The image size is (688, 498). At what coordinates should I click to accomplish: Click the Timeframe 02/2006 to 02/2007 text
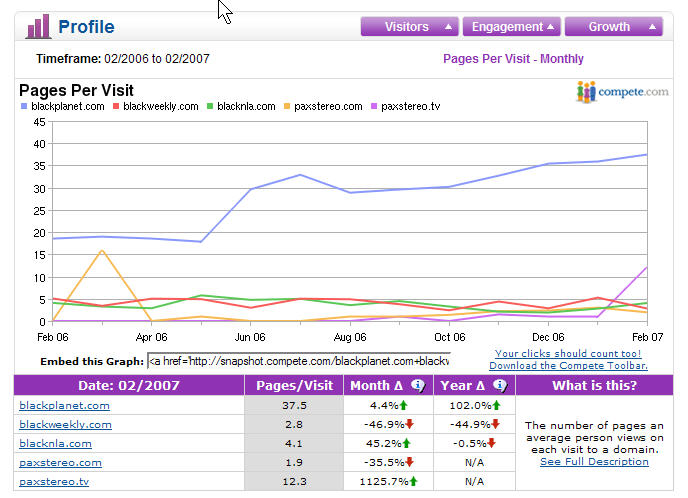(x=123, y=59)
